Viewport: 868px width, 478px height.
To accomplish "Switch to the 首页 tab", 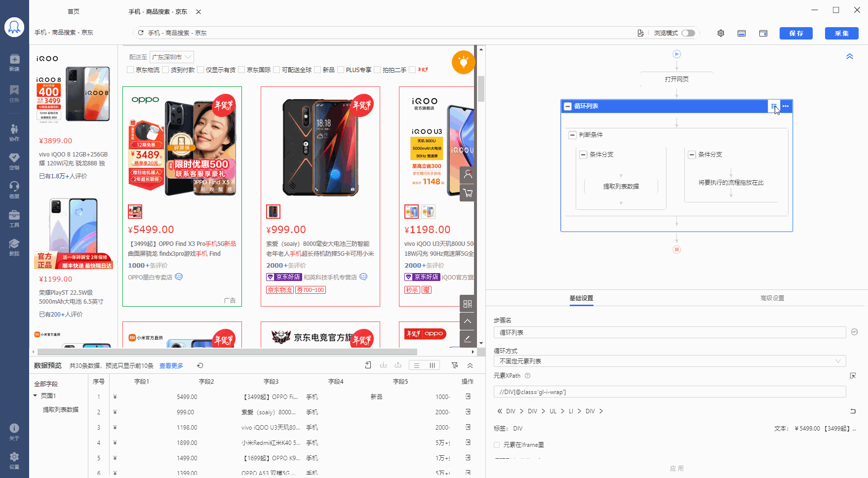I will point(73,11).
